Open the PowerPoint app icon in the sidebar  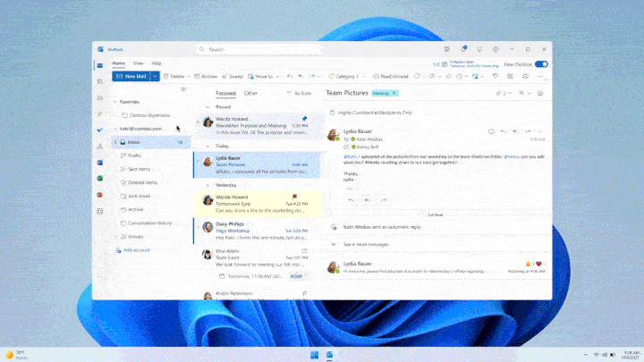pyautogui.click(x=100, y=195)
